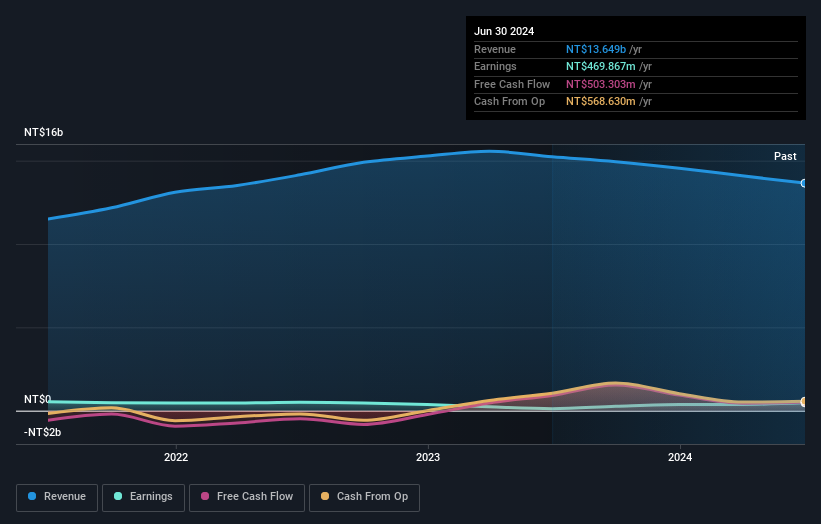Click the NT$568.630m cash from op value
Image resolution: width=821 pixels, height=524 pixels.
tap(601, 102)
